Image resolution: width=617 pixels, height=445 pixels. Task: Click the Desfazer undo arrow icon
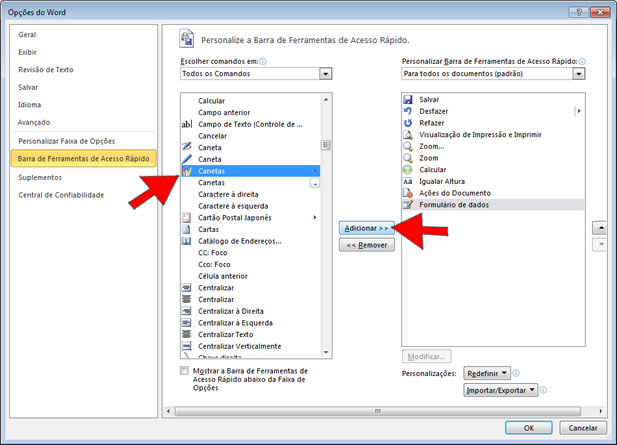point(408,111)
